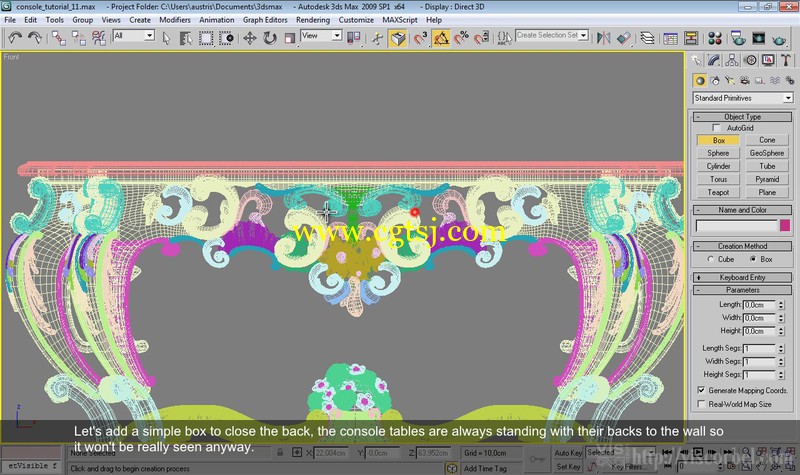
Task: Select the Shapes category icon
Action: click(x=715, y=80)
